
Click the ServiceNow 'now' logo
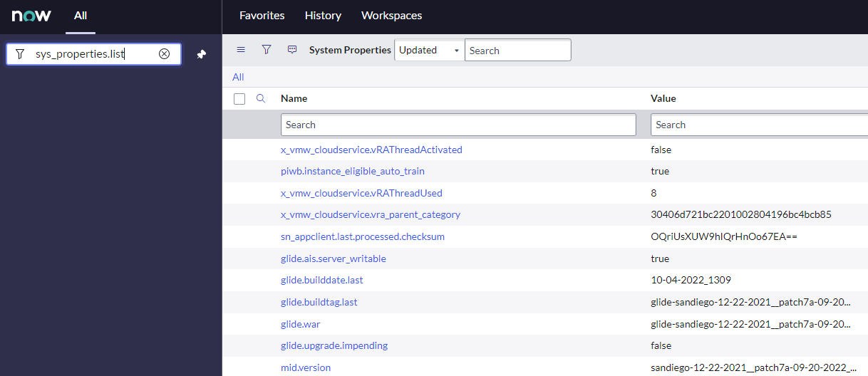point(31,15)
